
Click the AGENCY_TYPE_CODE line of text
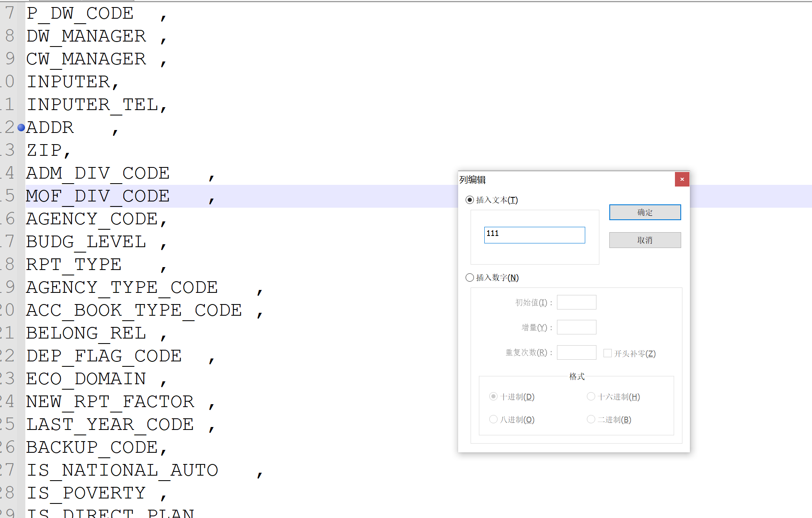click(x=122, y=287)
